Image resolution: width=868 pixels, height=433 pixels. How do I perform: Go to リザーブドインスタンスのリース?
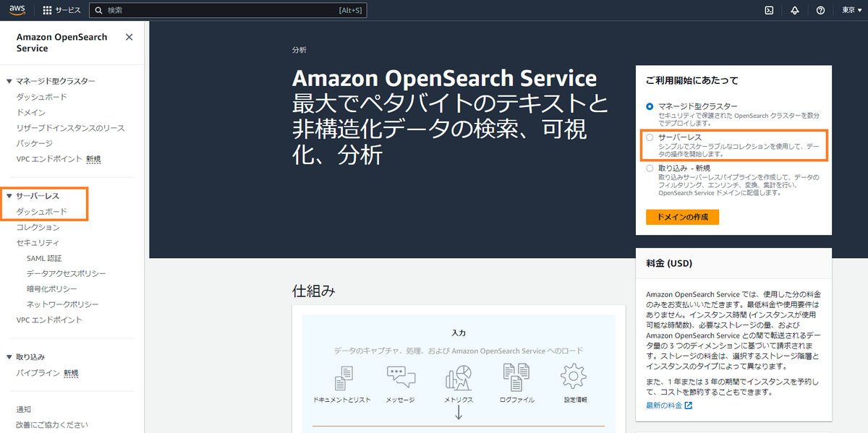71,128
